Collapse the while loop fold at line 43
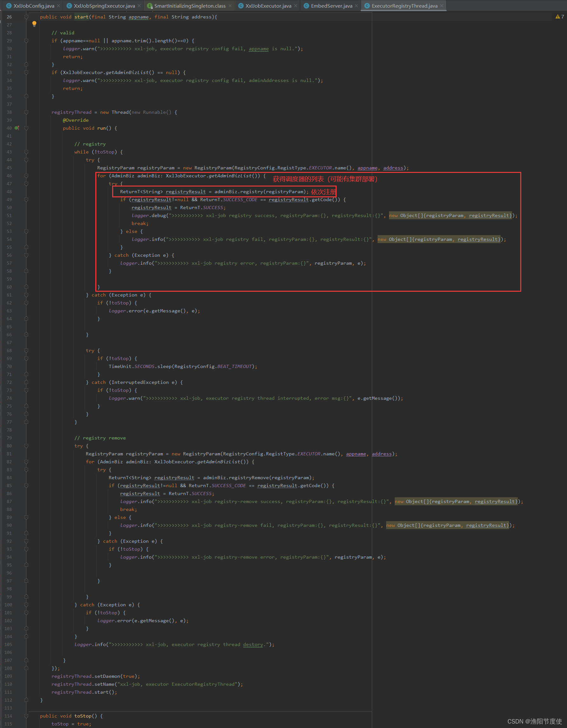567x728 pixels. [26, 152]
